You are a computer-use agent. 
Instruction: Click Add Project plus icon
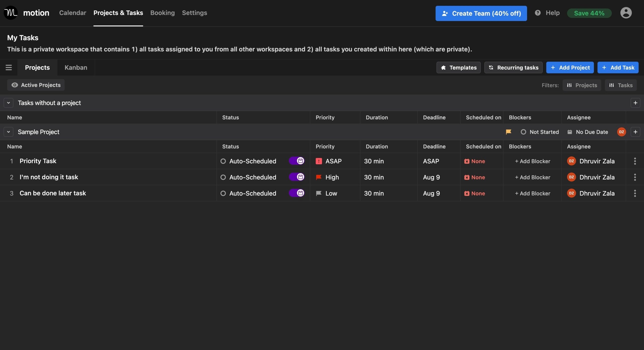(x=553, y=67)
